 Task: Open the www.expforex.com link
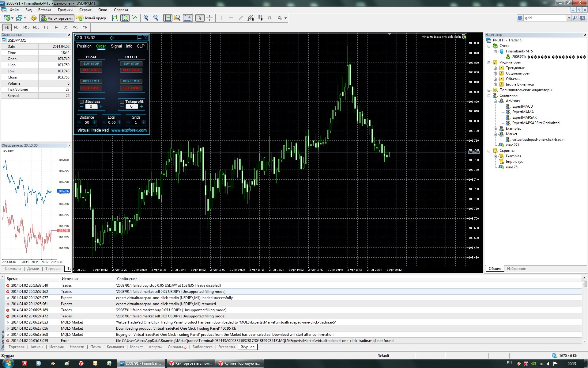click(x=129, y=130)
